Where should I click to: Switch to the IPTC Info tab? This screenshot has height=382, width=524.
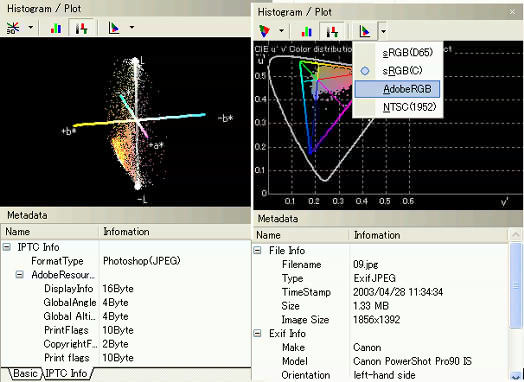(67, 373)
